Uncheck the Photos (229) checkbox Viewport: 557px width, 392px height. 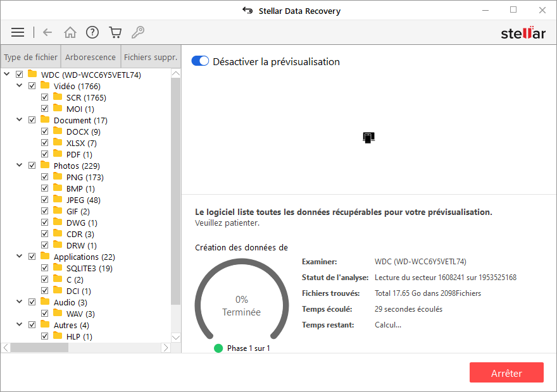[32, 165]
